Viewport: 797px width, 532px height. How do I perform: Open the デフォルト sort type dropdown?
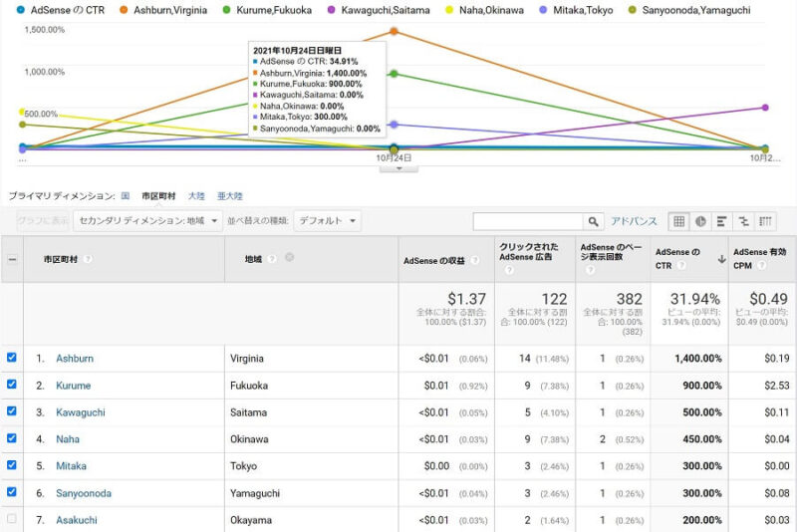coord(328,221)
